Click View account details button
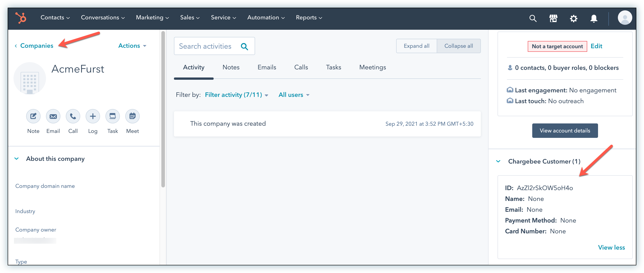 [565, 130]
